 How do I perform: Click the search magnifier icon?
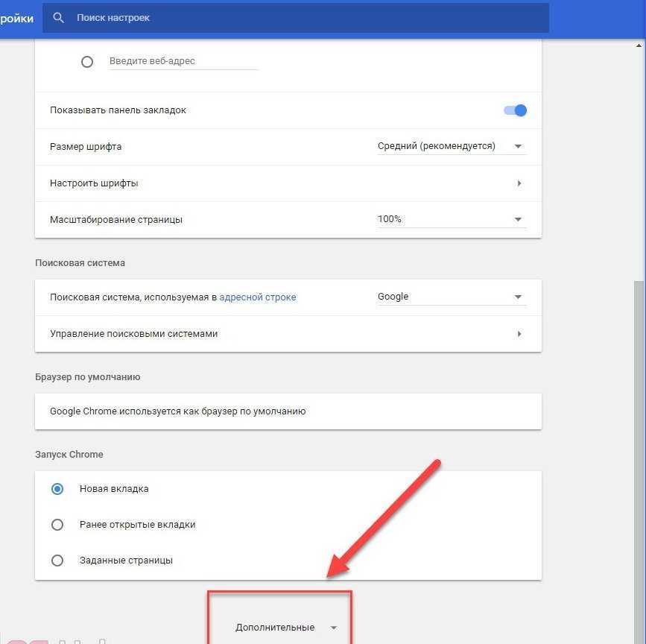(59, 18)
